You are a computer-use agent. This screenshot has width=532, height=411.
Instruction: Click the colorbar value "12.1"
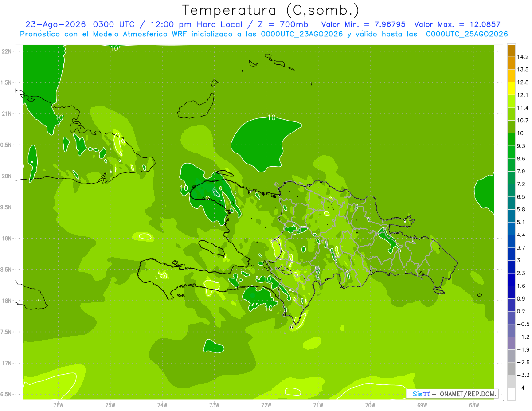(x=523, y=95)
